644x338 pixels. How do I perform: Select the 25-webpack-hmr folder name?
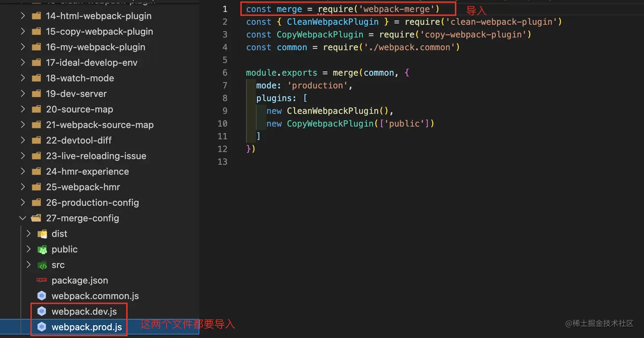point(83,187)
